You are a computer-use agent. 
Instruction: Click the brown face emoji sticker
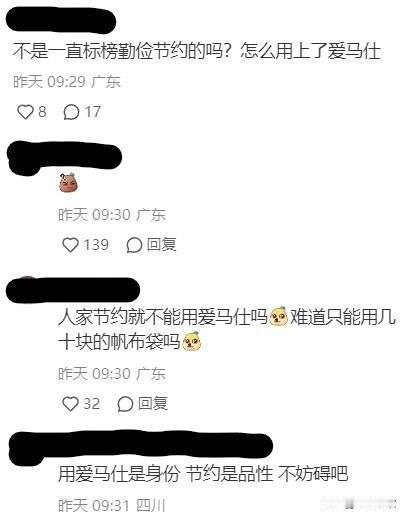(68, 183)
